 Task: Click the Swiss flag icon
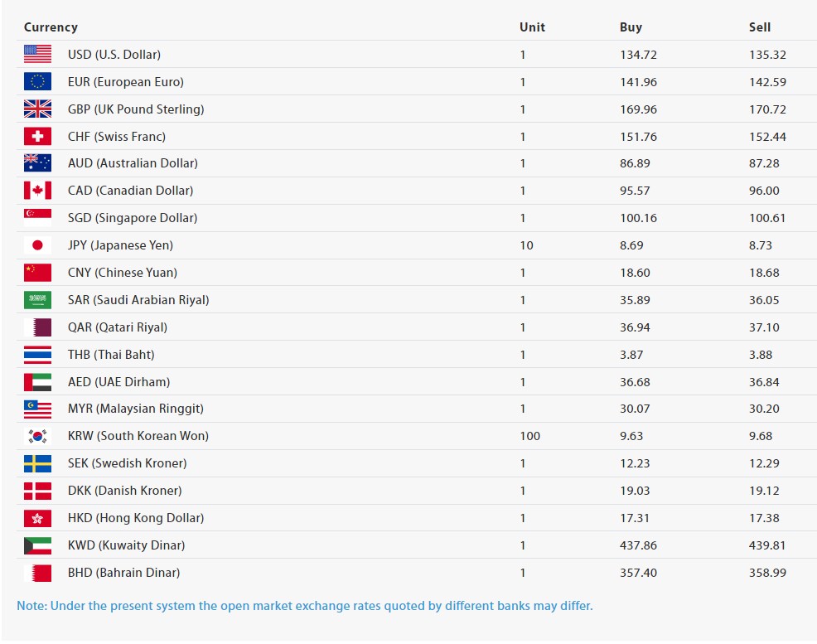point(37,137)
